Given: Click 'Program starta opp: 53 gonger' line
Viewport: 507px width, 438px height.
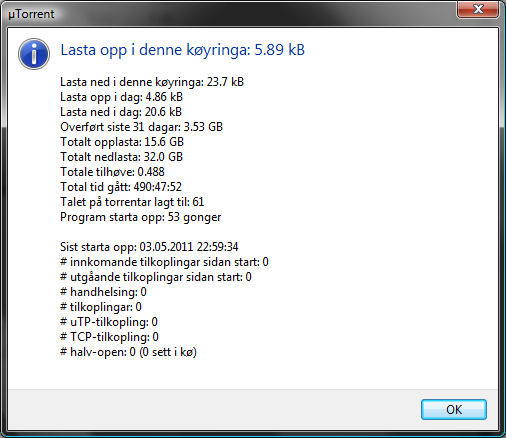Looking at the screenshot, I should (x=141, y=217).
